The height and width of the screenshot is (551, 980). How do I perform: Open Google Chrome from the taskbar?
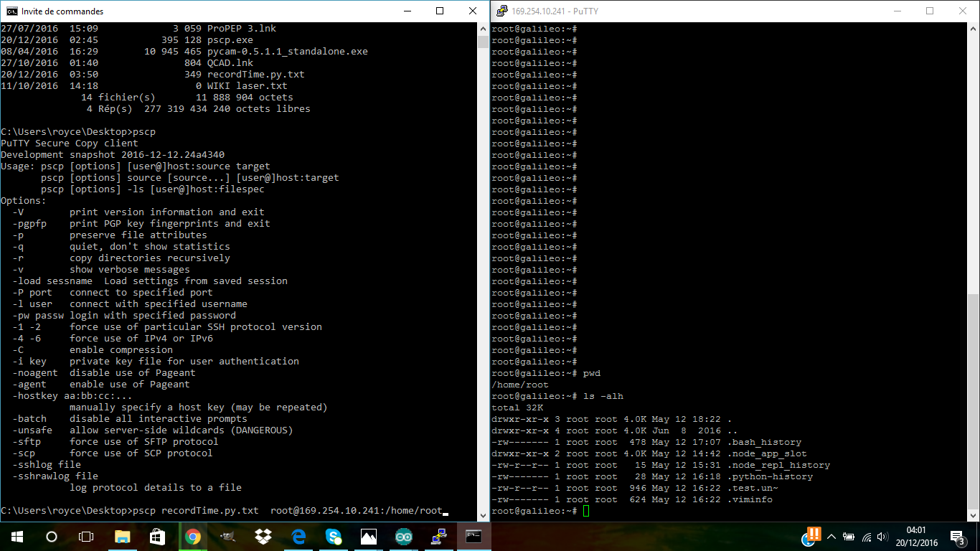(192, 536)
